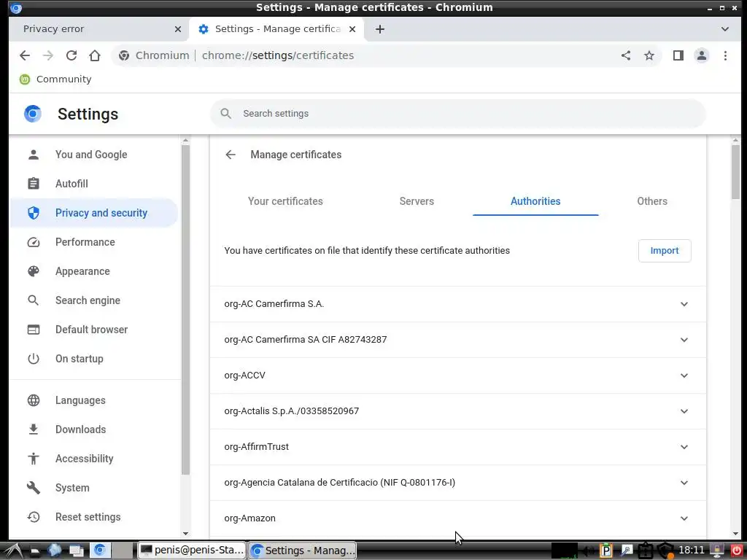Share this page using the share icon
The image size is (747, 560).
(626, 55)
